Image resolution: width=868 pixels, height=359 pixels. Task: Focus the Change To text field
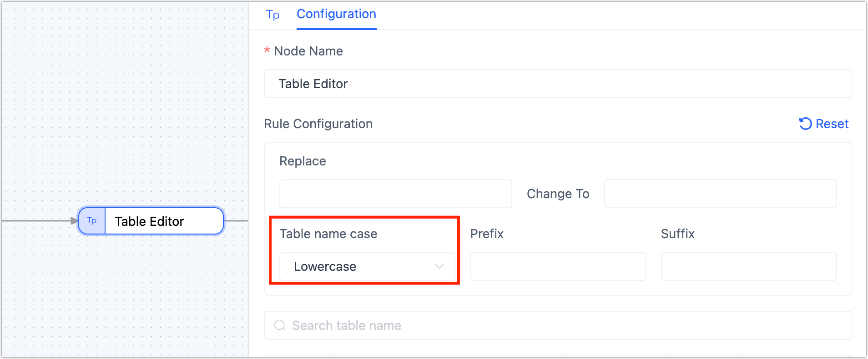point(720,194)
